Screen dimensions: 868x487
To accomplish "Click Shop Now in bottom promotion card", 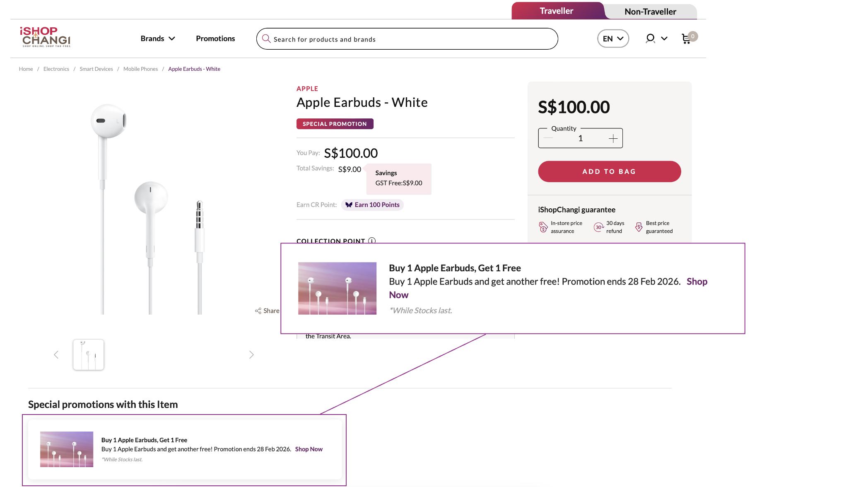I will pyautogui.click(x=309, y=449).
